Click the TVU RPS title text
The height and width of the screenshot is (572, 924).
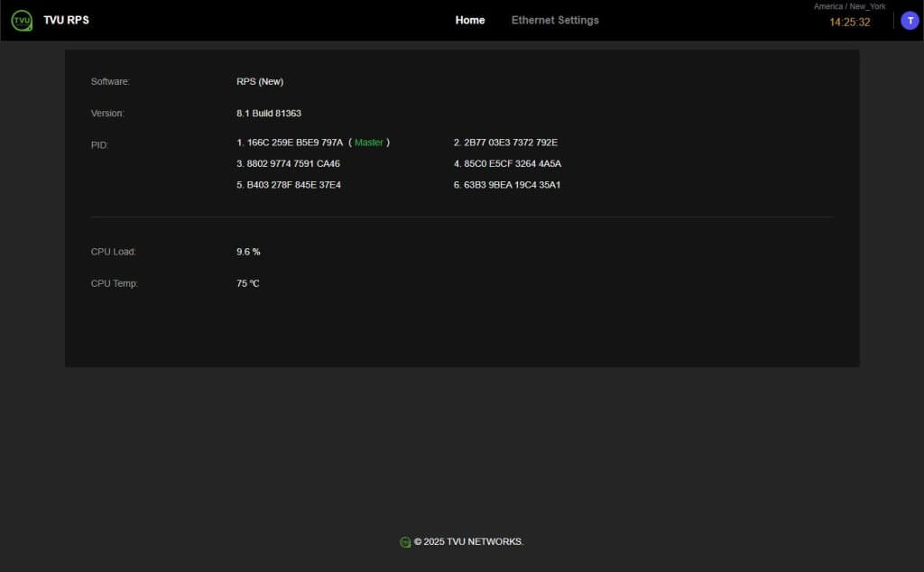point(66,20)
